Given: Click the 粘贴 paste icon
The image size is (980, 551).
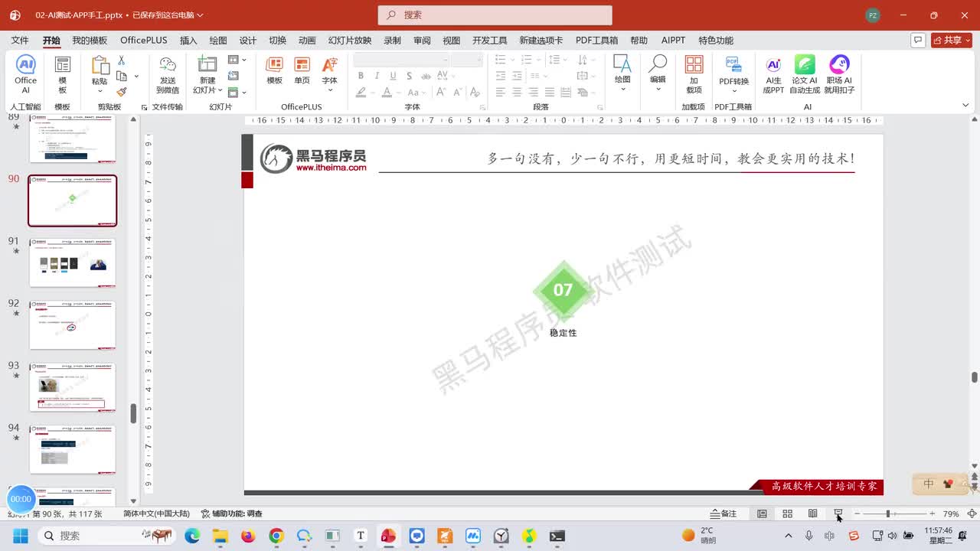Looking at the screenshot, I should [x=100, y=66].
